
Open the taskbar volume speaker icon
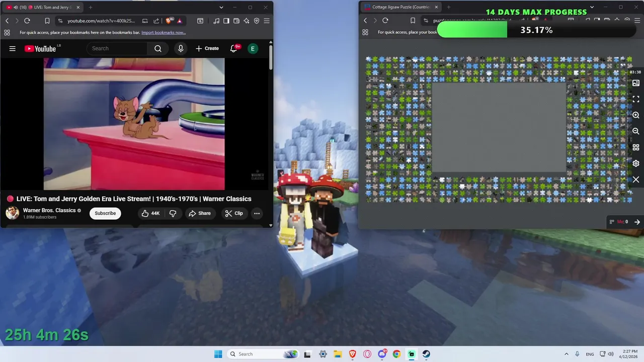(x=610, y=354)
